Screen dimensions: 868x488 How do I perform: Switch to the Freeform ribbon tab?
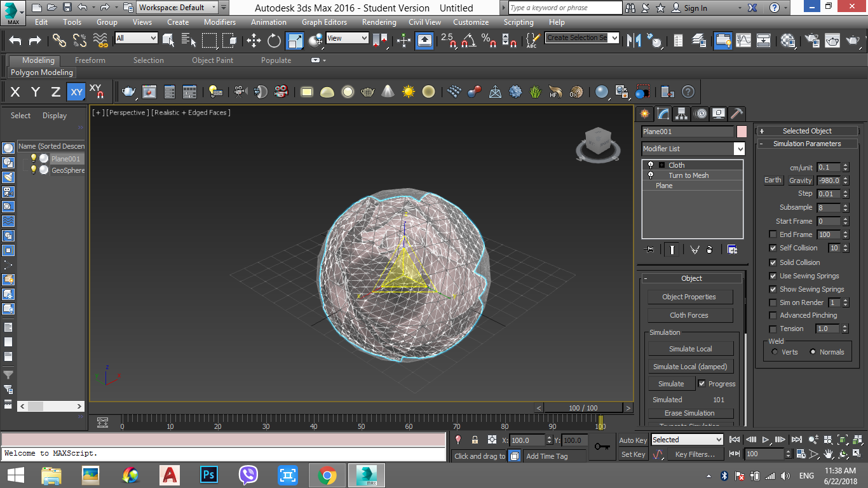tap(90, 60)
